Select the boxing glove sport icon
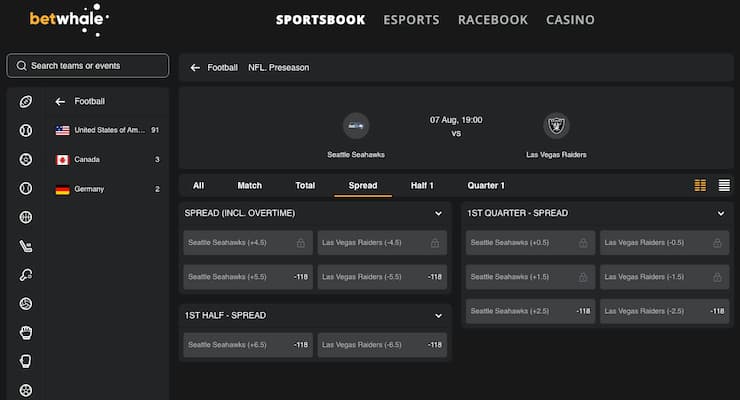This screenshot has height=400, width=740. (x=25, y=361)
